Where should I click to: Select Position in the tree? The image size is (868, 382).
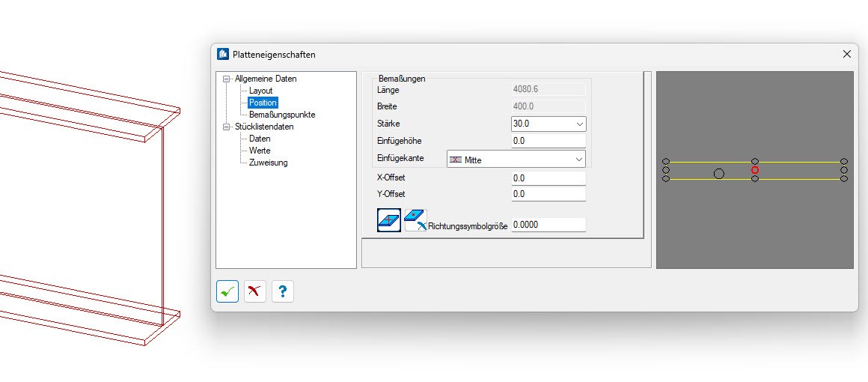[x=263, y=103]
